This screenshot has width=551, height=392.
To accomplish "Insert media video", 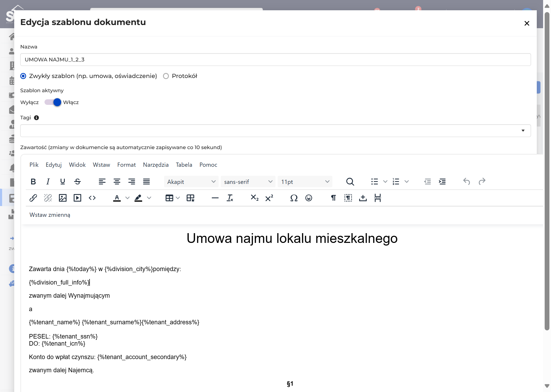I will click(x=77, y=198).
